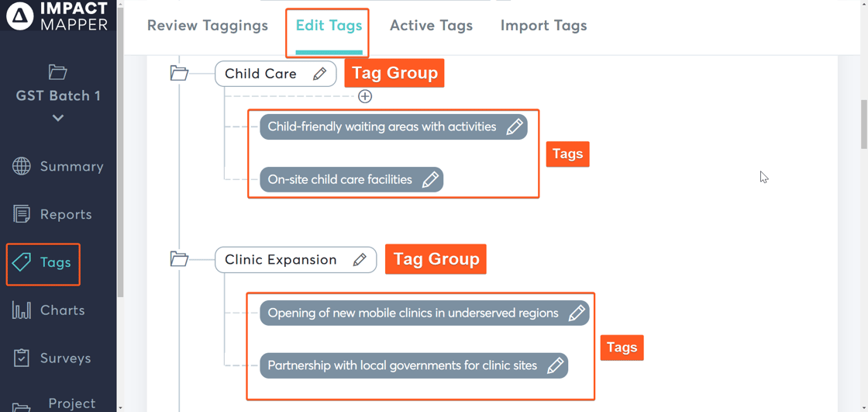This screenshot has width=868, height=412.
Task: Edit the On-site child care facilities tag
Action: [x=430, y=180]
